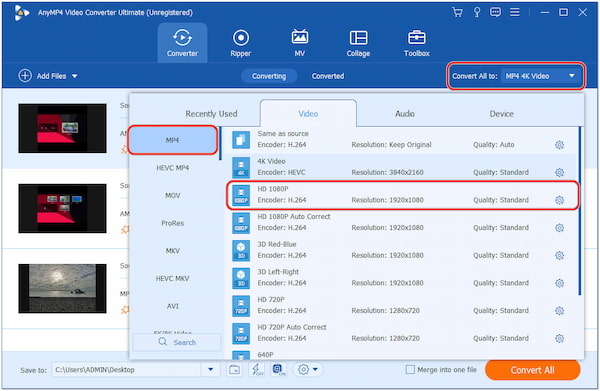Image resolution: width=600 pixels, height=391 pixels.
Task: Open settings gear for HD 1080P Auto Correct
Action: click(559, 228)
